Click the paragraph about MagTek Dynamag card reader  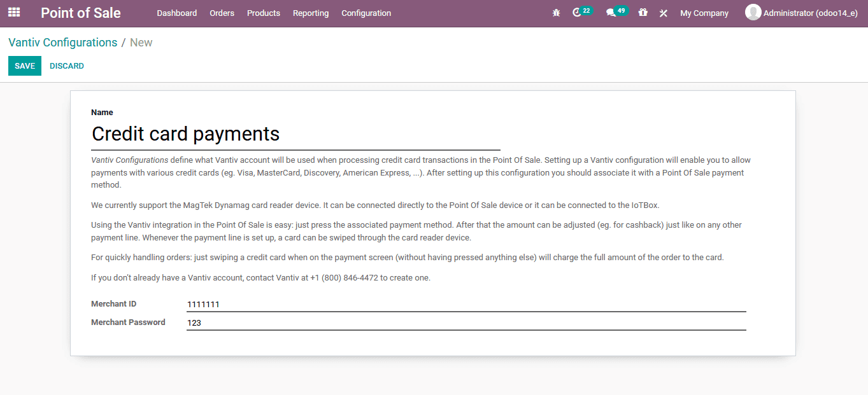(x=375, y=205)
